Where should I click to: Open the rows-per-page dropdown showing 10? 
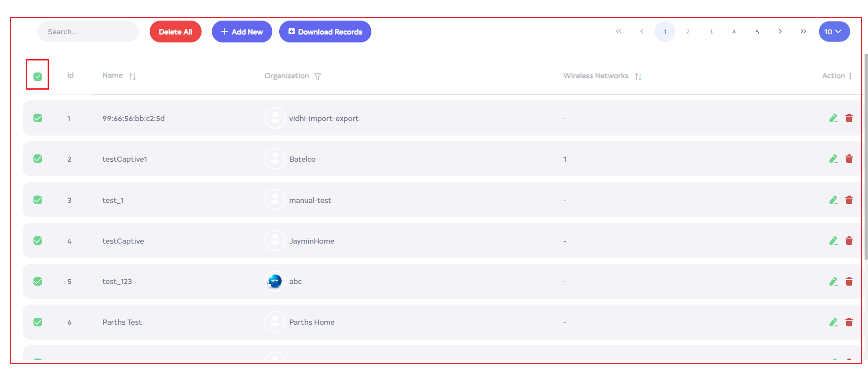point(834,32)
